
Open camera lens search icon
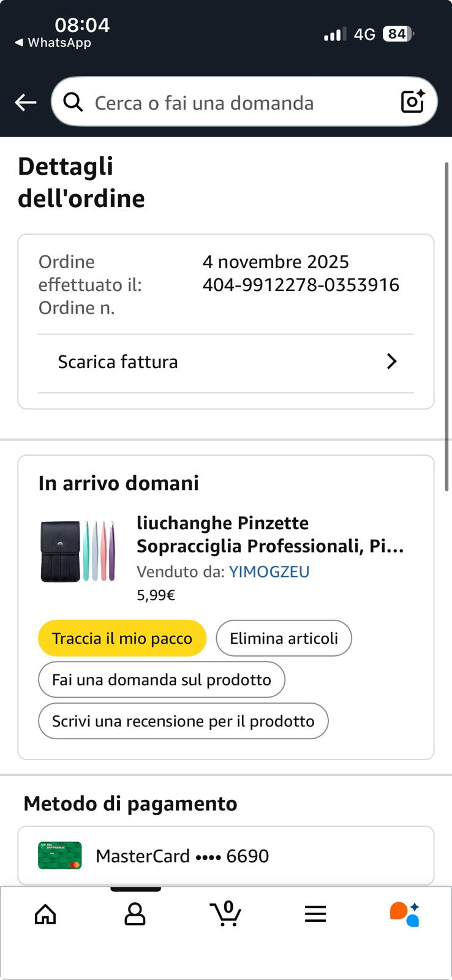(x=413, y=102)
